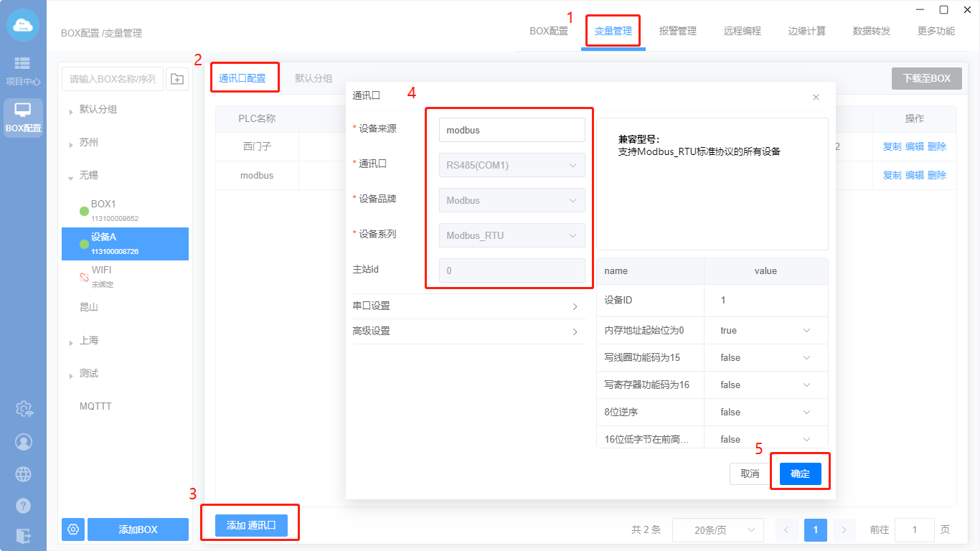Open the 20条/页 page size dropdown
This screenshot has width=980, height=551.
click(x=717, y=530)
